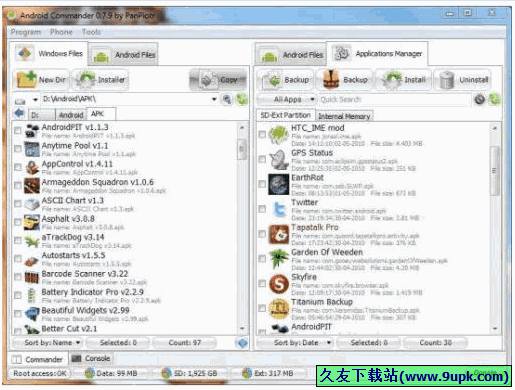Click the search icon next to path dropdown

[227, 99]
